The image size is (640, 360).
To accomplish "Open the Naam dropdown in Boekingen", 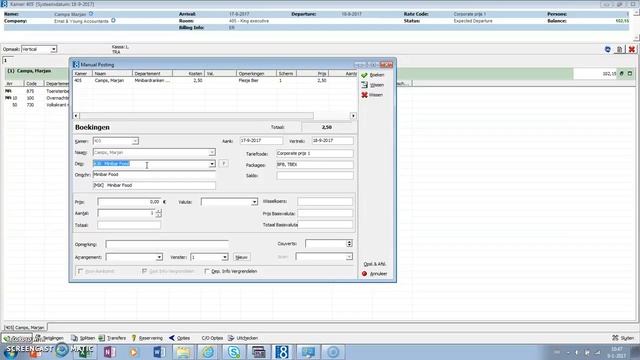I will 212,152.
